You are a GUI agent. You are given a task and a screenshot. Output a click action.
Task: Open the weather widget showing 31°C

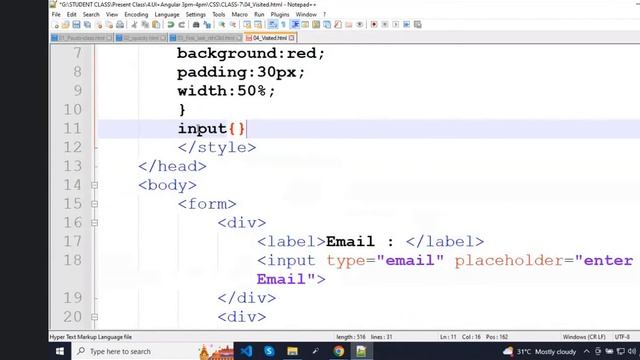tap(539, 351)
